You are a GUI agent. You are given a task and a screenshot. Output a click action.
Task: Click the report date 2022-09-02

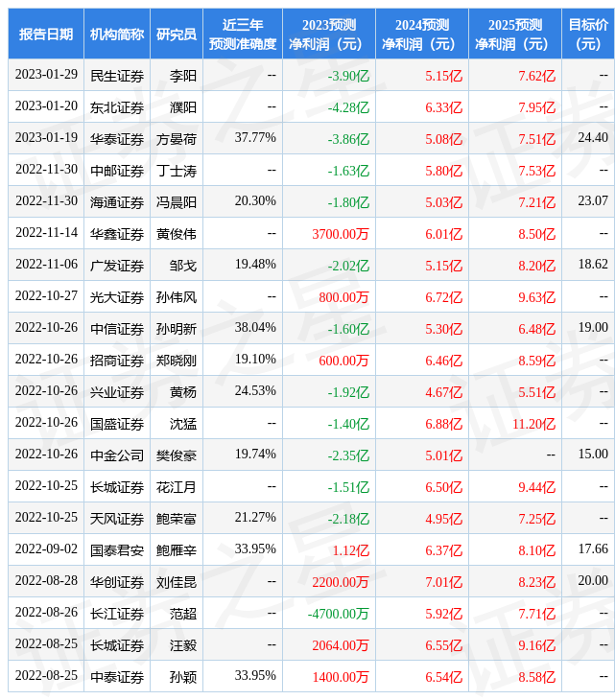tap(46, 549)
